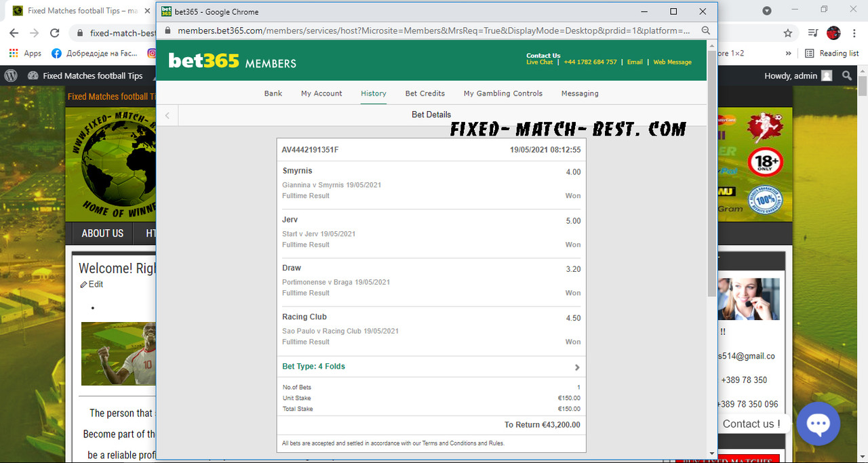Click Howdy, admin in WordPress bar
Viewport: 868px width, 463px height.
791,76
